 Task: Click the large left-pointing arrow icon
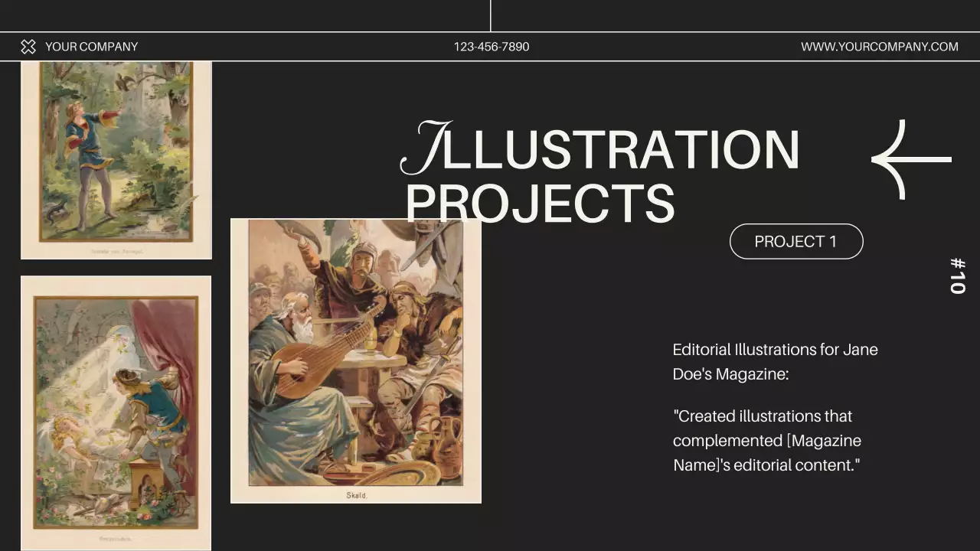[911, 160]
